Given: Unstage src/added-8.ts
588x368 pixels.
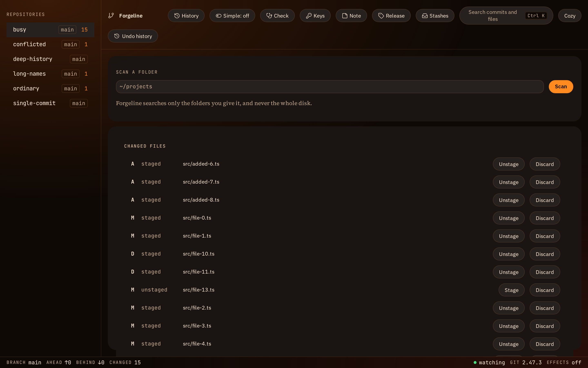Looking at the screenshot, I should click(x=509, y=200).
